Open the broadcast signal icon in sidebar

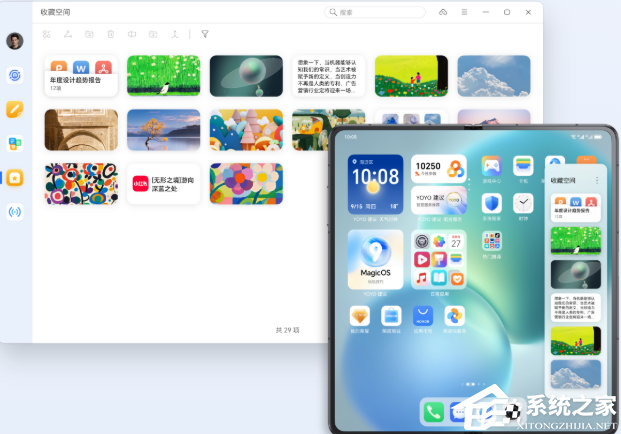coord(15,212)
